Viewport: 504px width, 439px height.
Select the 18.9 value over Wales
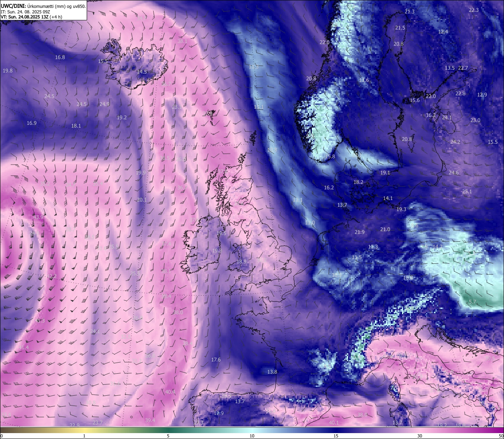241,261
